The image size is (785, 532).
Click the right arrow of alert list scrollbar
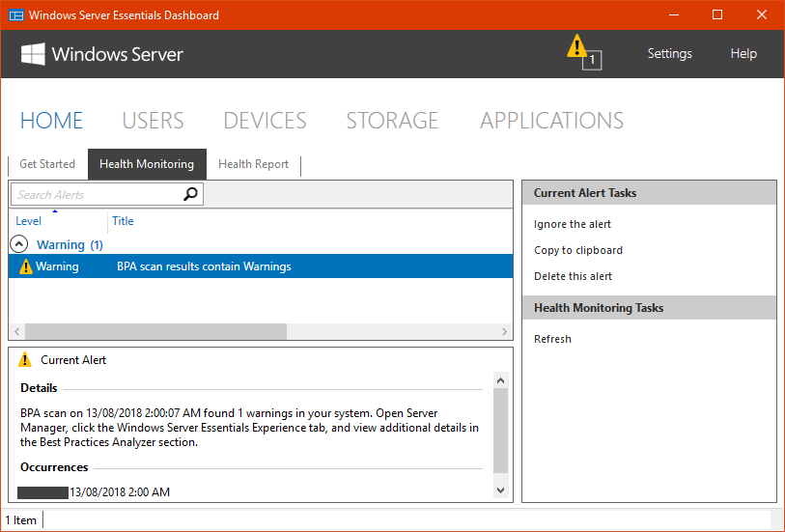pos(504,331)
